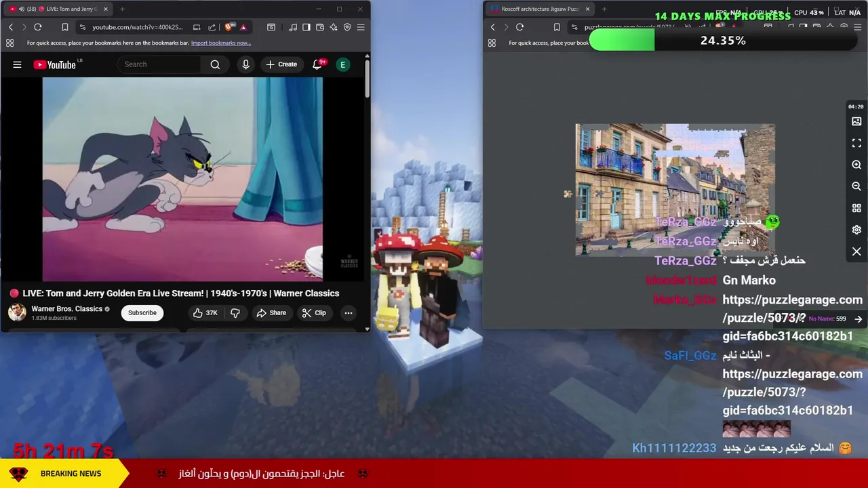Go back in the YouTube browser window
This screenshot has height=488, width=868.
coord(11,27)
